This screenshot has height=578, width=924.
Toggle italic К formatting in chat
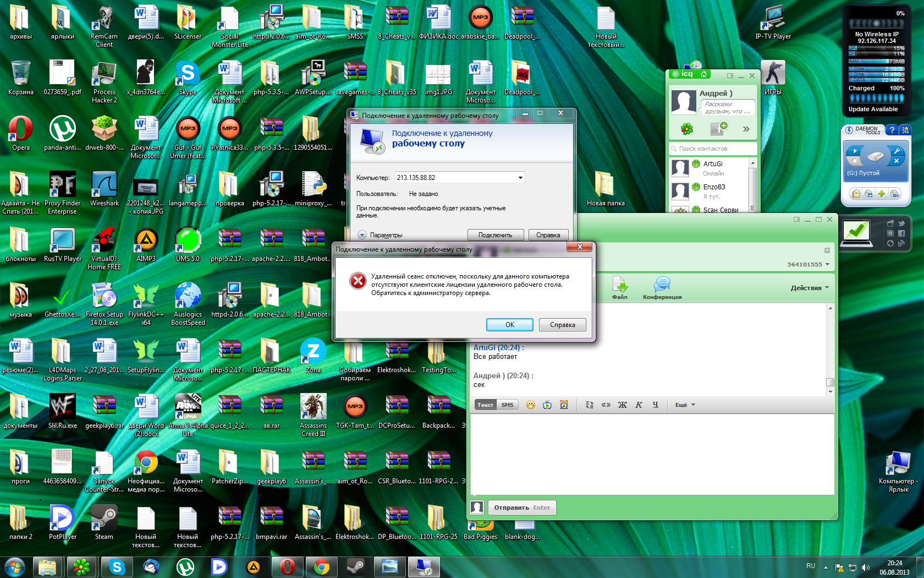pos(639,405)
